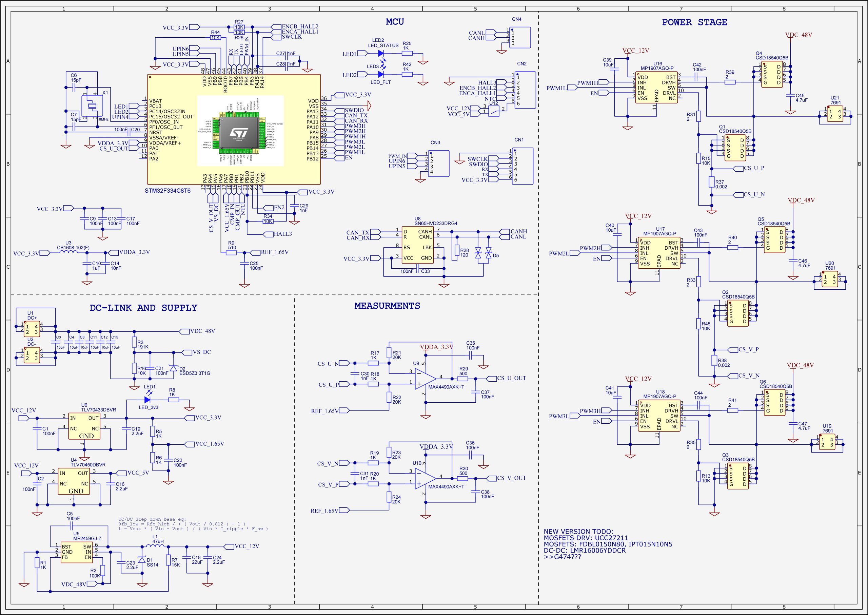This screenshot has height=615, width=868.
Task: Click the R37 0.002 shunt resistor
Action: point(712,182)
